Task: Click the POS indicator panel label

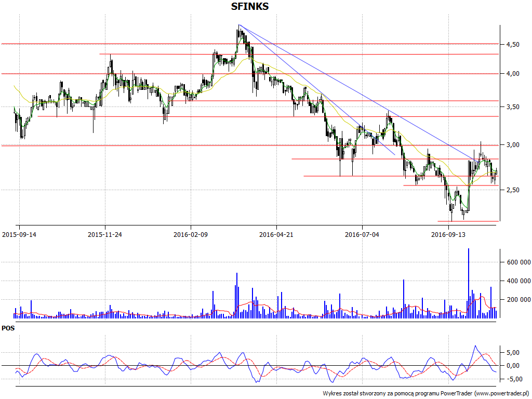Action: click(x=8, y=328)
